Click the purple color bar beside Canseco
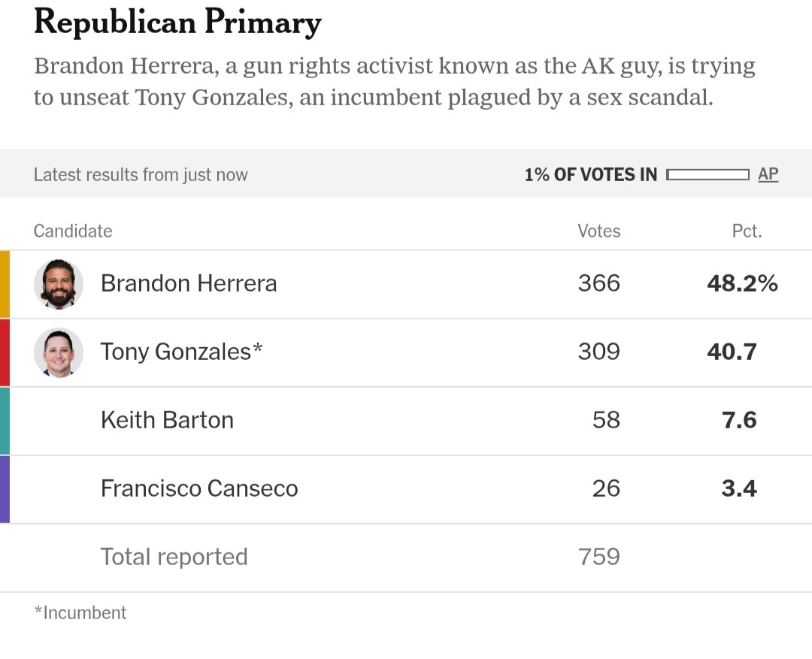Screen dimensions: 812x659 [x=5, y=489]
